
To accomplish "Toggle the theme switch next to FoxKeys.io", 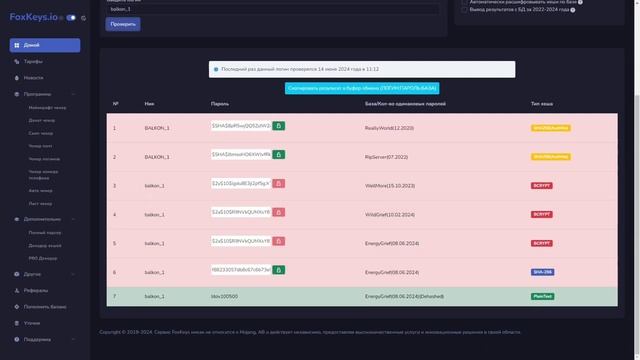I will point(71,18).
